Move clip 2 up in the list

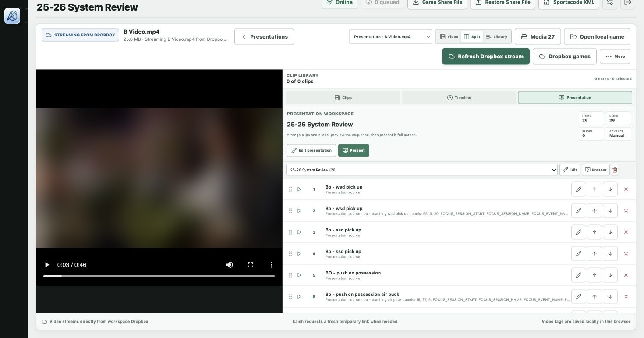594,211
